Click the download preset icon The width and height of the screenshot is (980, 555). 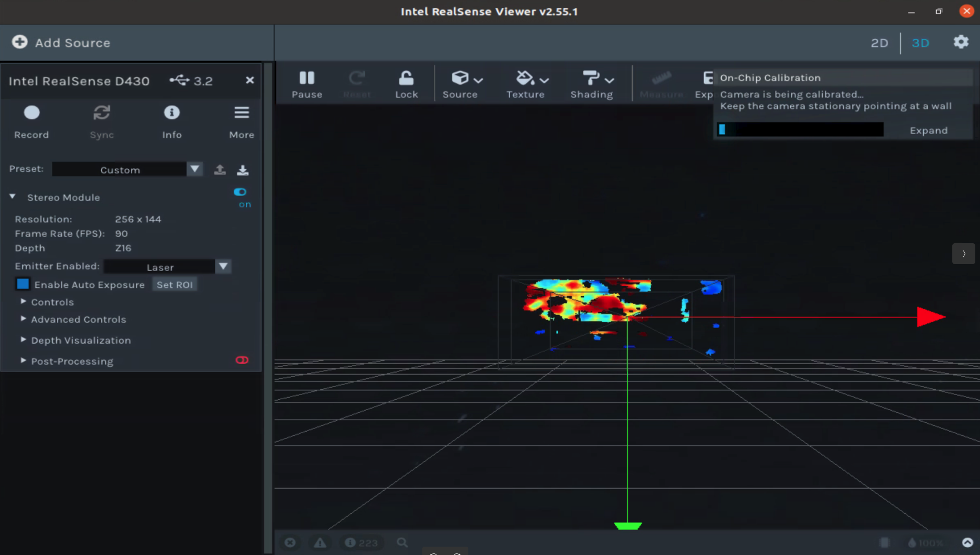(243, 169)
